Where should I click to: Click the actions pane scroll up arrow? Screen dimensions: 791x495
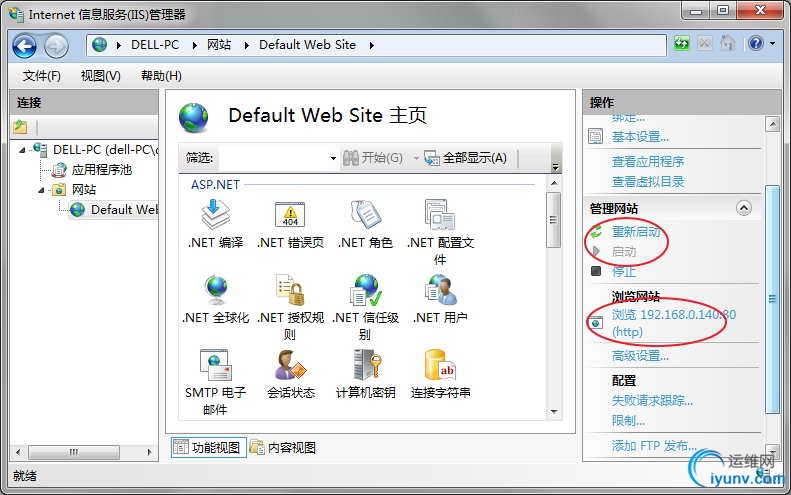pos(772,124)
